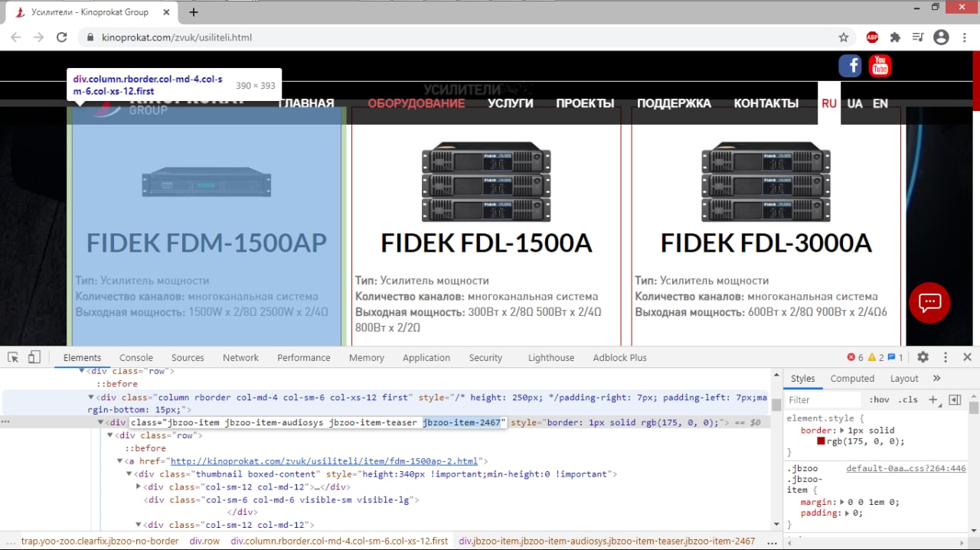980x550 pixels.
Task: Click the yellow warnings count badge
Action: [876, 357]
